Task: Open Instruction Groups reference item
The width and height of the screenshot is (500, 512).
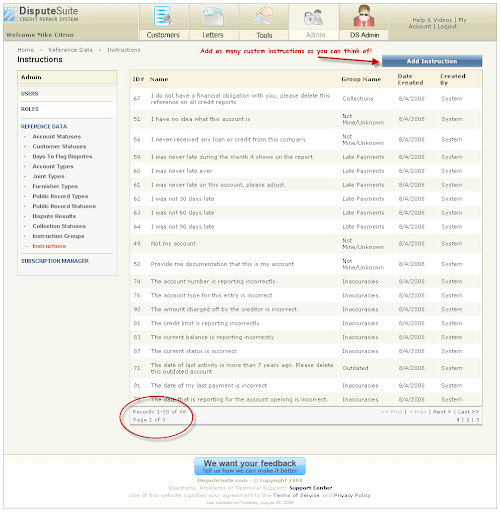Action: pyautogui.click(x=58, y=236)
